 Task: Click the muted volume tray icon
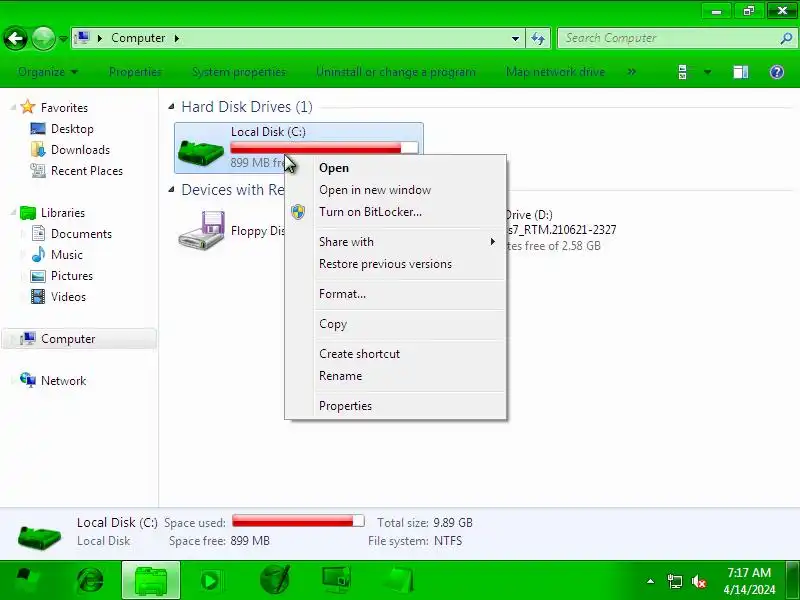698,582
